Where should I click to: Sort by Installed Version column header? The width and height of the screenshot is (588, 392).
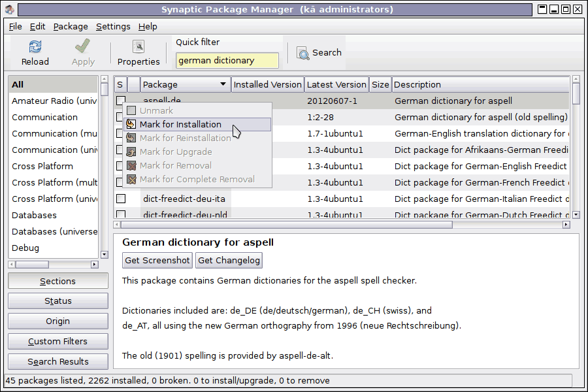267,84
